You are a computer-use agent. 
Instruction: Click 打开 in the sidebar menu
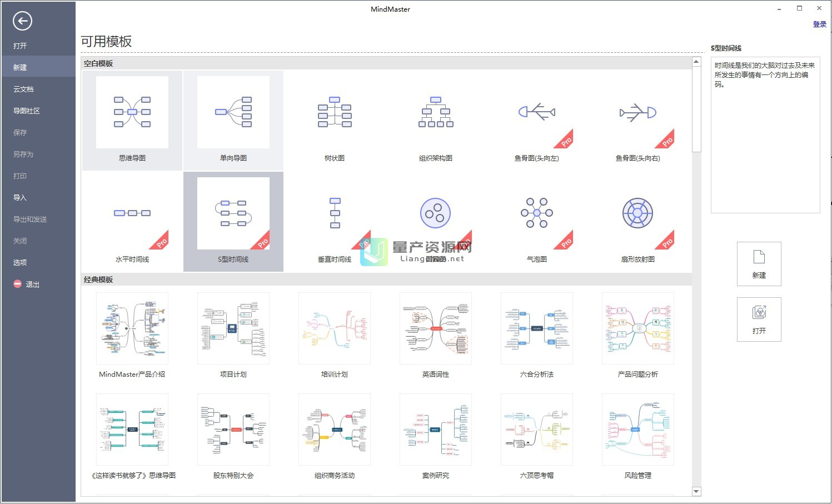38,46
